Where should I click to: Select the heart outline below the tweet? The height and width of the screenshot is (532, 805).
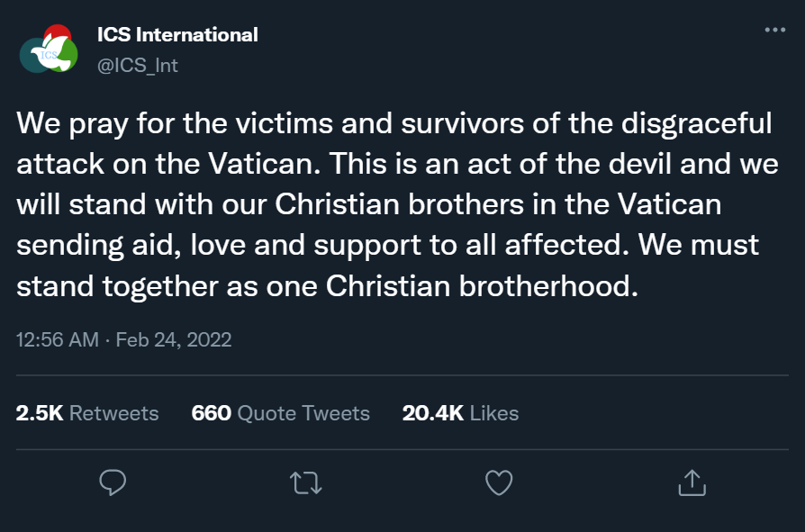(498, 483)
